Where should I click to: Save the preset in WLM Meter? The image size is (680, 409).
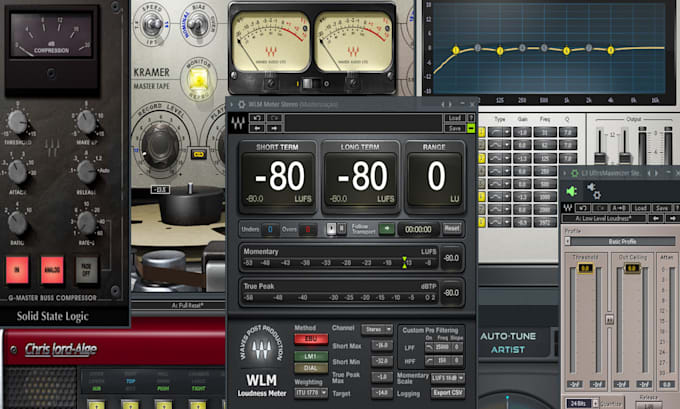tap(454, 128)
